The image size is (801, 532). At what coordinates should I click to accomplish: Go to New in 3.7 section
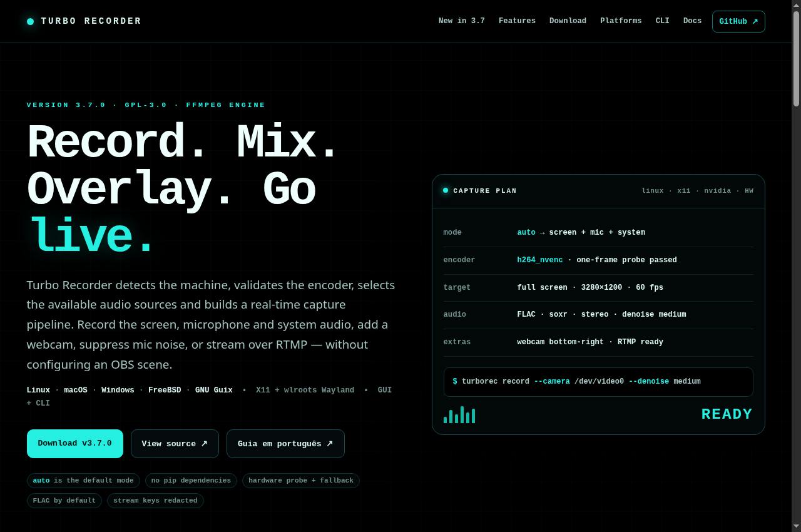coord(462,21)
